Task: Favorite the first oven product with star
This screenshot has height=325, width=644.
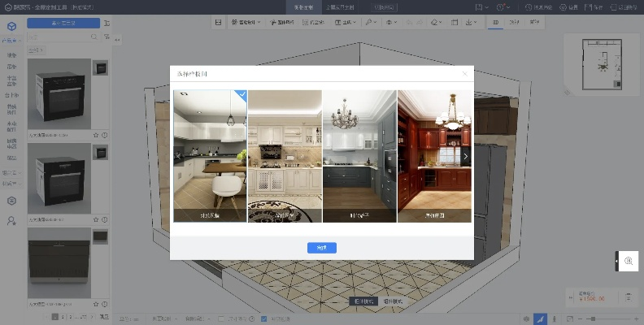Action: click(96, 134)
